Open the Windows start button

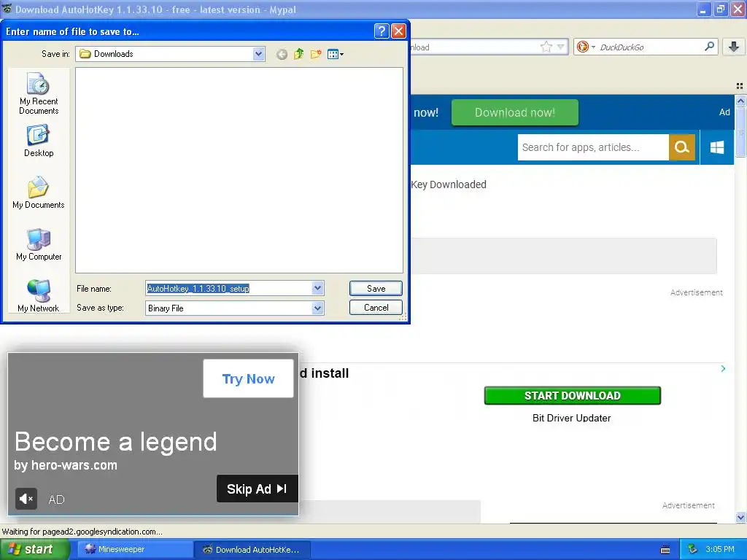pos(34,549)
